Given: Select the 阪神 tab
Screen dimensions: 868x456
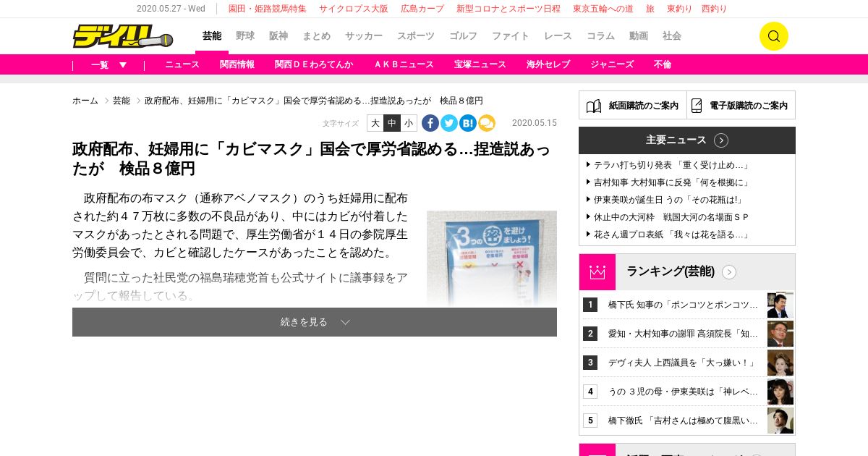Looking at the screenshot, I should coord(278,36).
